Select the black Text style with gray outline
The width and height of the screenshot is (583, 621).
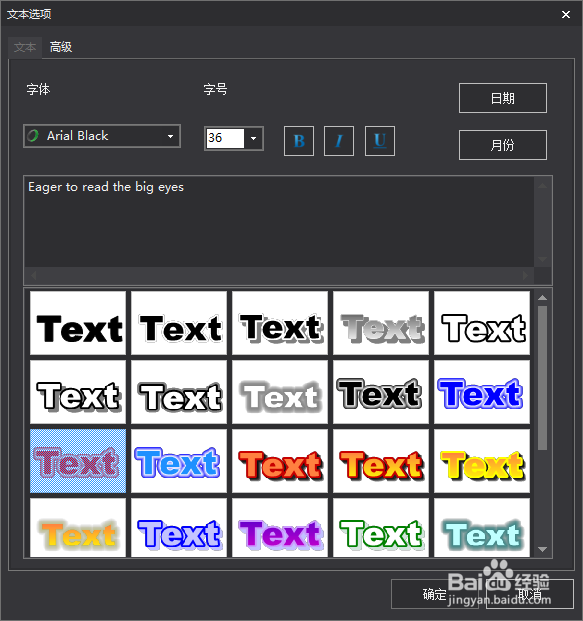[x=381, y=392]
